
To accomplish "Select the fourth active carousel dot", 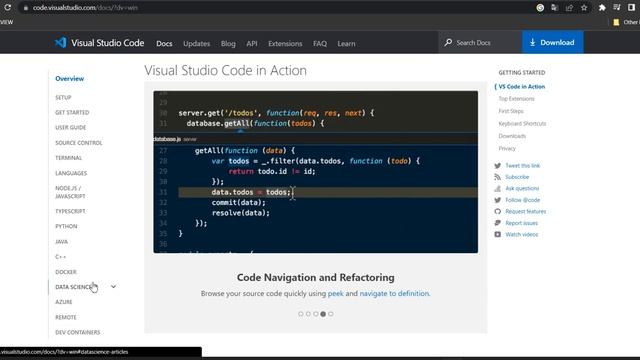I will coord(323,314).
